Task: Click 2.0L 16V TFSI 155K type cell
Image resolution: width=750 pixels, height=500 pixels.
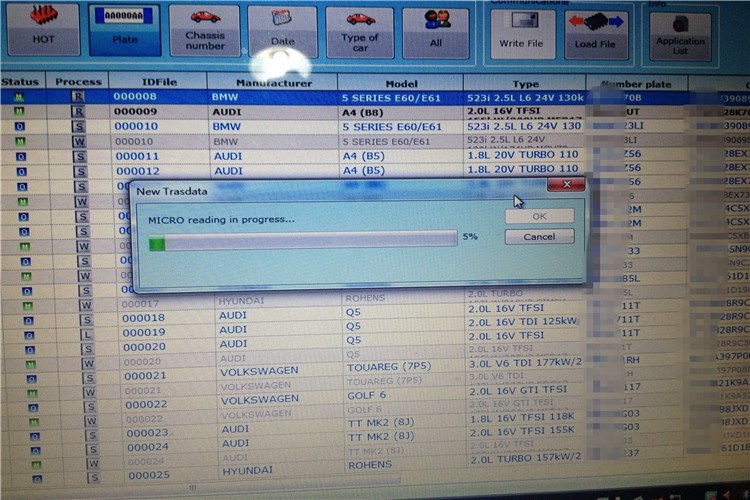Action: point(522,431)
